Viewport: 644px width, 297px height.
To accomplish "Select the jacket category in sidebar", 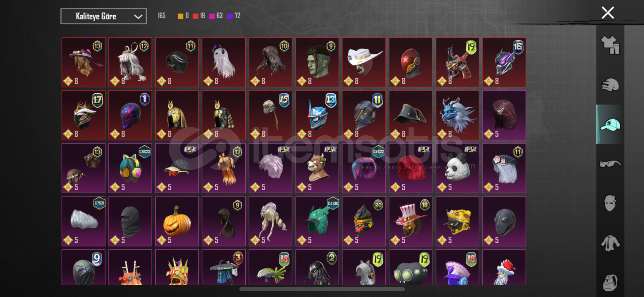I will pyautogui.click(x=610, y=243).
